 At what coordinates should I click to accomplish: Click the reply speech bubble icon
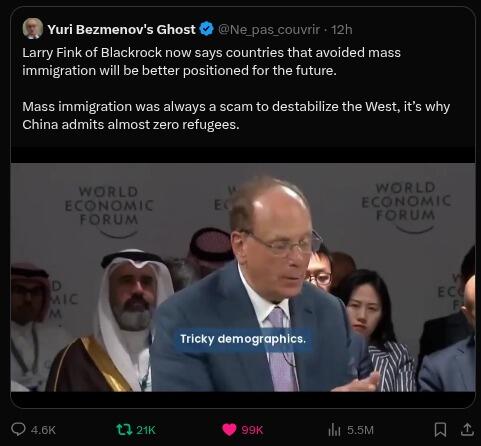click(x=18, y=430)
